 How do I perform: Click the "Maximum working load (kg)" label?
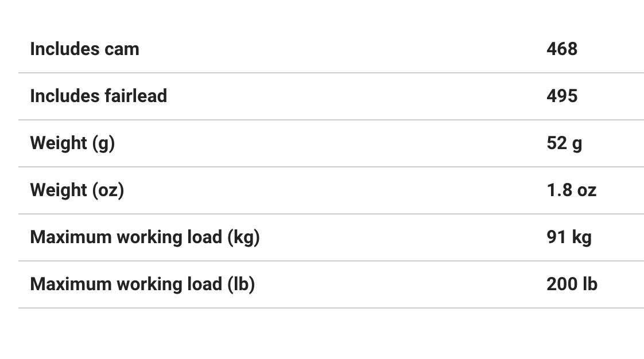[145, 237]
